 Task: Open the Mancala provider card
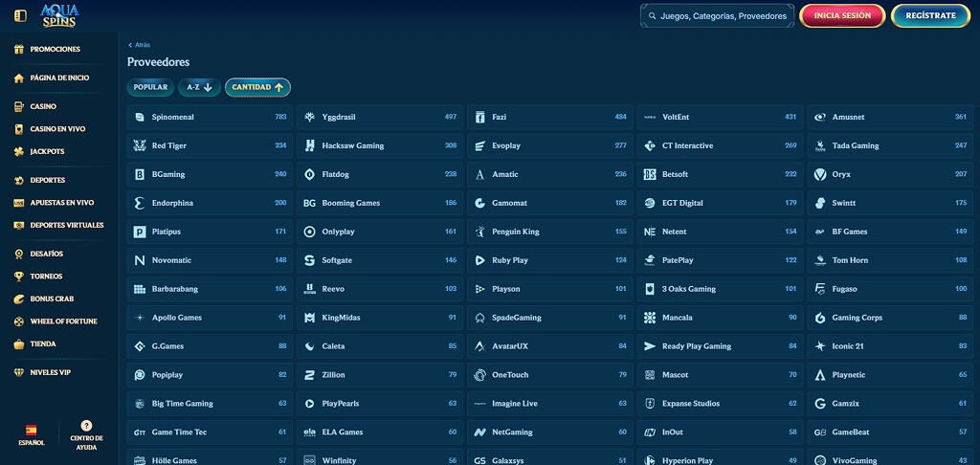(720, 318)
